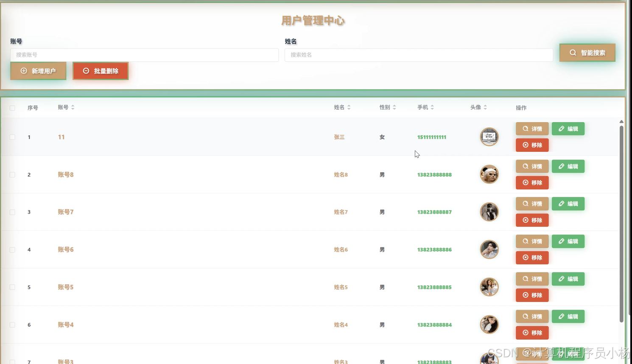Sort table by 头像 column arrows
This screenshot has width=632, height=364.
pos(485,107)
